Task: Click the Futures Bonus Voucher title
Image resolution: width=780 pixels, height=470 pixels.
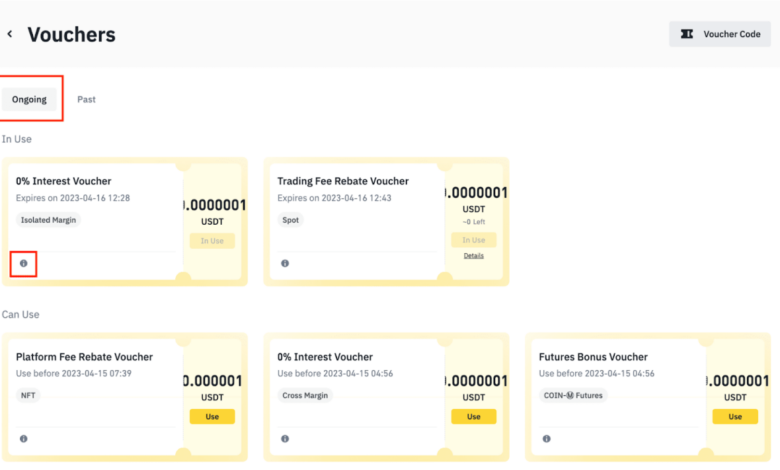Action: 593,357
